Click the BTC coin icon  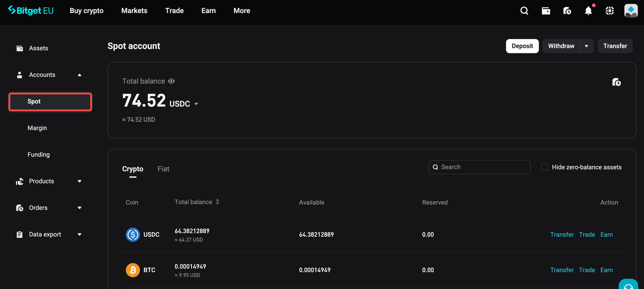coord(133,270)
